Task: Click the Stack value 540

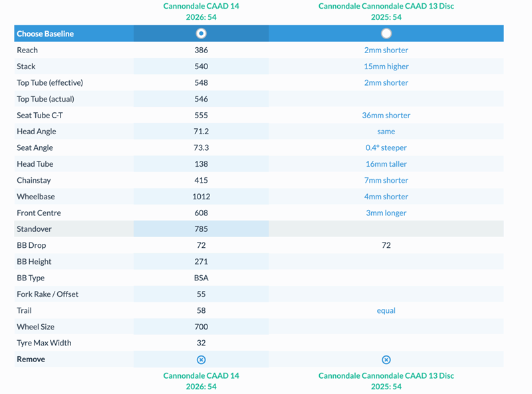Action: point(201,66)
